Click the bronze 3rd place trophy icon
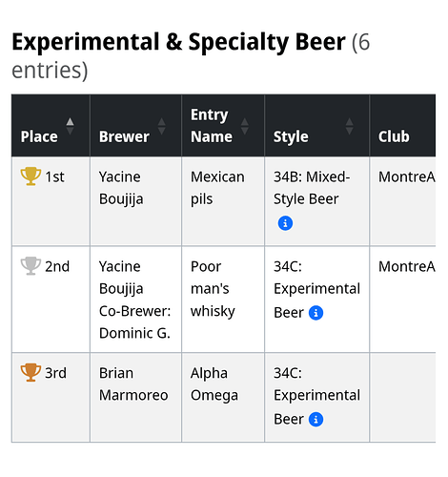 click(31, 372)
